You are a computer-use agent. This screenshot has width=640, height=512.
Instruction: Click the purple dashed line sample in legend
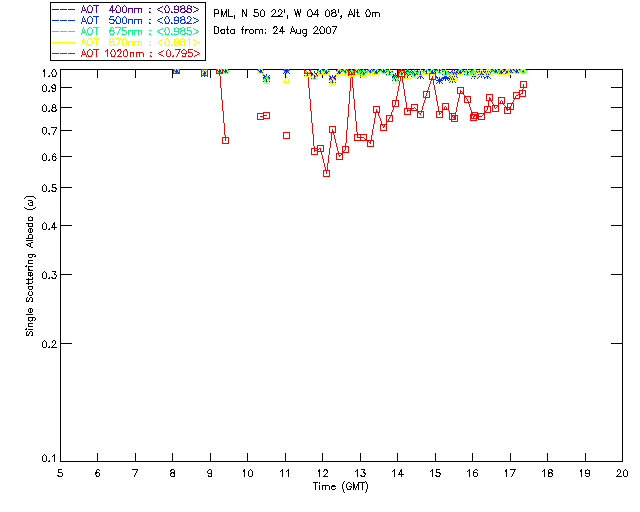(x=64, y=9)
